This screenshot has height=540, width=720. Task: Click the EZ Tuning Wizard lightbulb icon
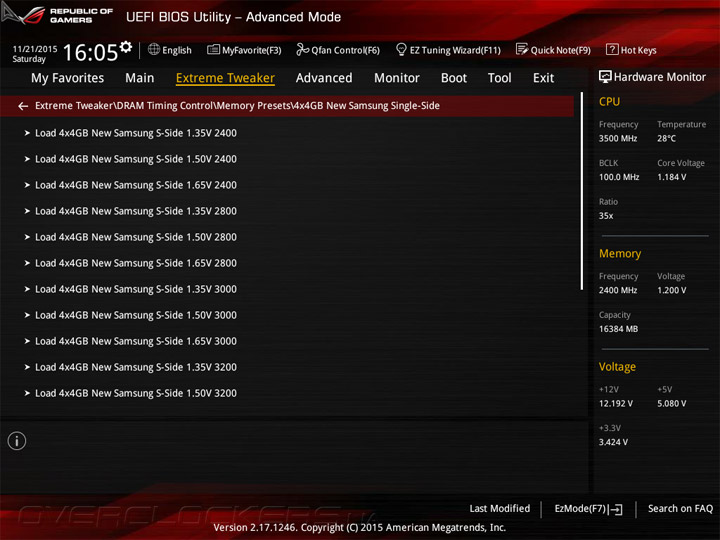[401, 49]
